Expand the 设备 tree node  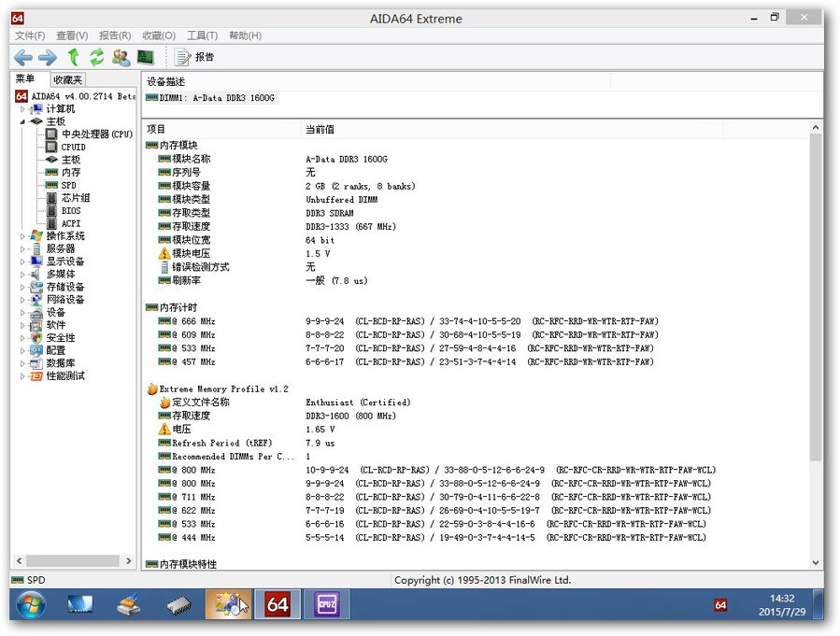[x=22, y=313]
